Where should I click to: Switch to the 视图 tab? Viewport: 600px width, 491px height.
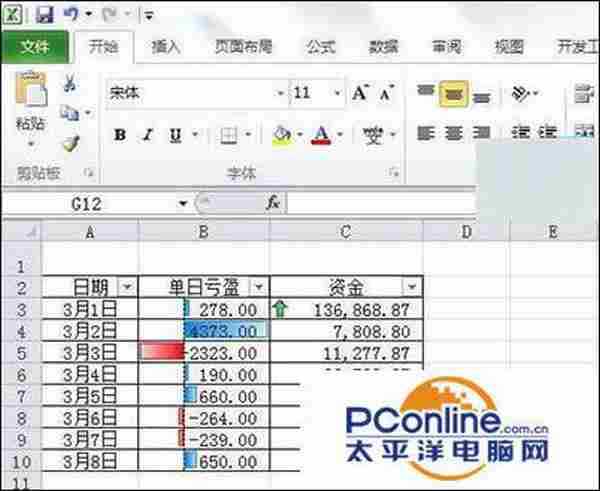coord(509,47)
